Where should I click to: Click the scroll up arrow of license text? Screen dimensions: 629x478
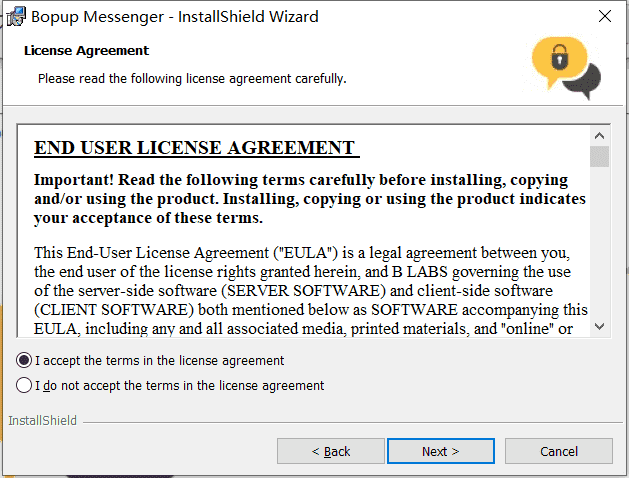599,136
